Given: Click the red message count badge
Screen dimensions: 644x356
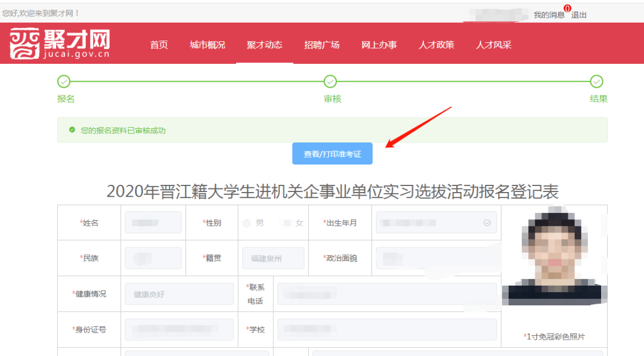Looking at the screenshot, I should point(567,8).
